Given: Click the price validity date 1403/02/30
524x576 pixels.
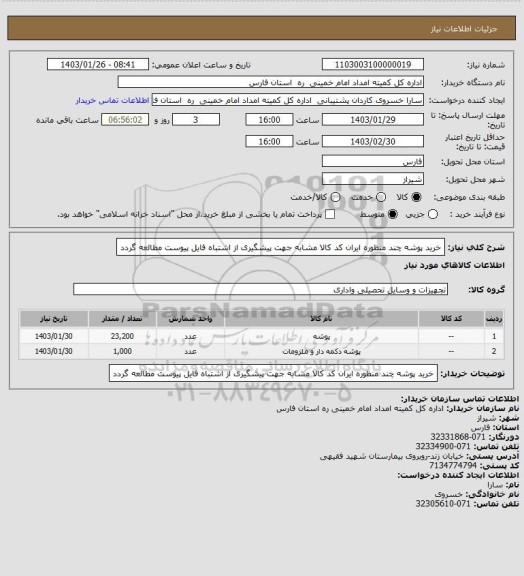Looking at the screenshot, I should (x=373, y=141).
